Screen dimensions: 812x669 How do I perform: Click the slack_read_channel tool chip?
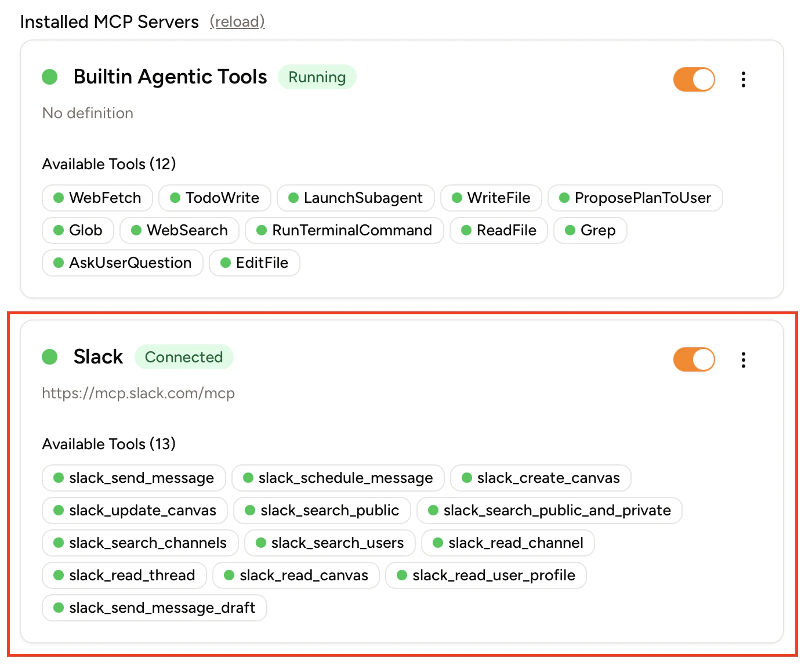(508, 543)
